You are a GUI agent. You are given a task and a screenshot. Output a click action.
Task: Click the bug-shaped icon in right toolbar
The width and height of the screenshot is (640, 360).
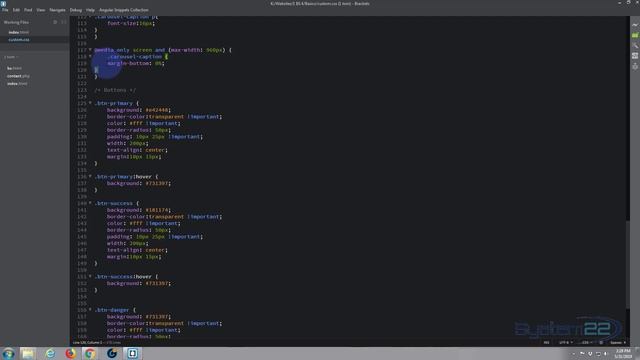(x=635, y=66)
